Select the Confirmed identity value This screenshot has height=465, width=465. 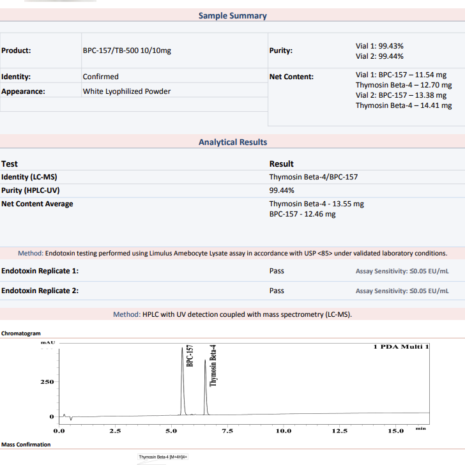(x=101, y=77)
